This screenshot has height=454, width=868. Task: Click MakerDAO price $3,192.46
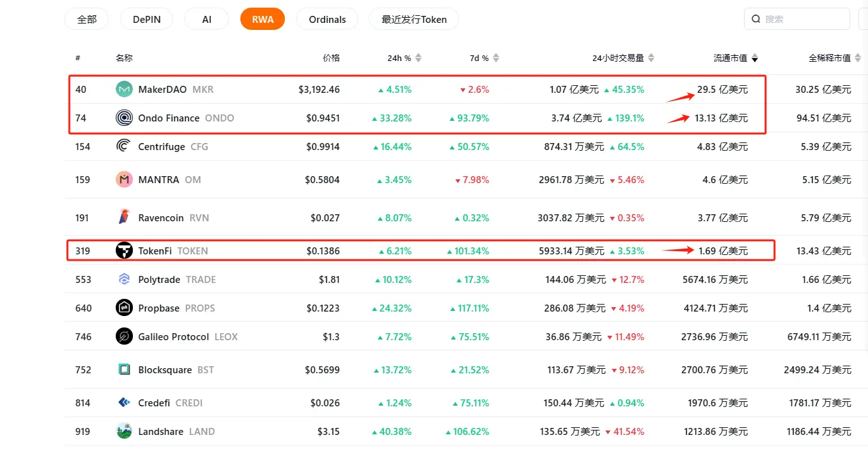click(319, 90)
